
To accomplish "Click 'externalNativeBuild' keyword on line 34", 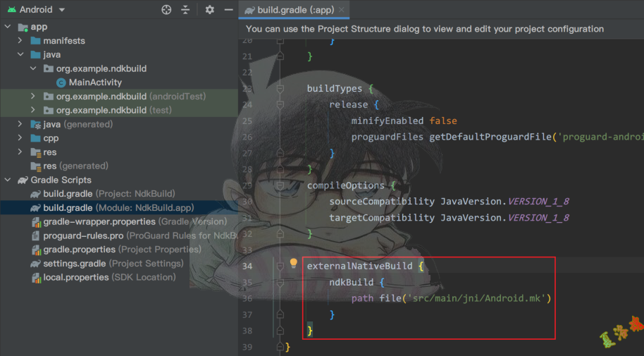I will pyautogui.click(x=359, y=266).
